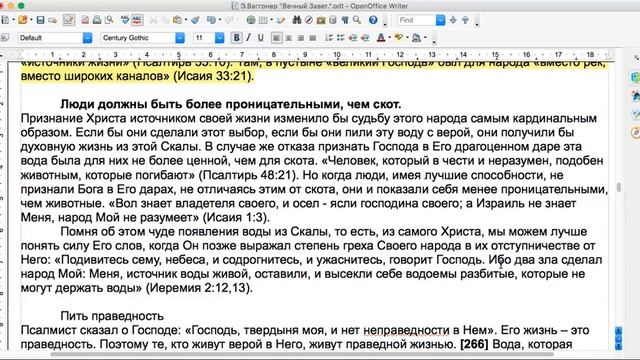Find Next down arrow

coord(453,20)
